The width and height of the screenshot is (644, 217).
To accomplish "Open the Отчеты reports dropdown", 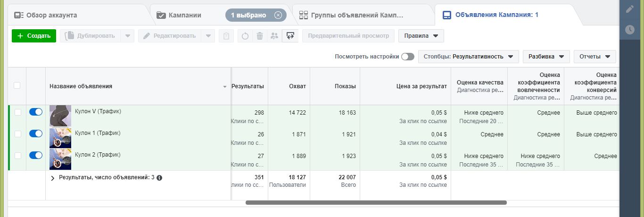I will (595, 57).
